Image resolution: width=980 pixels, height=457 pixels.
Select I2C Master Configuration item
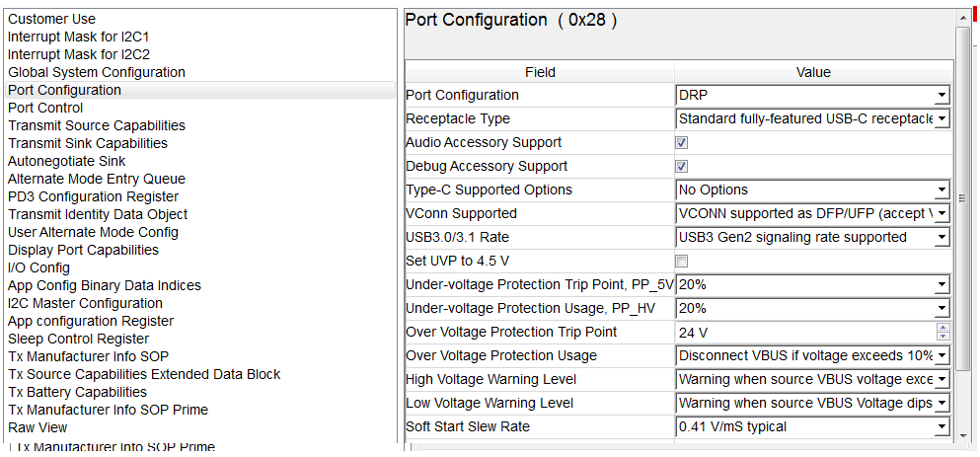[86, 303]
